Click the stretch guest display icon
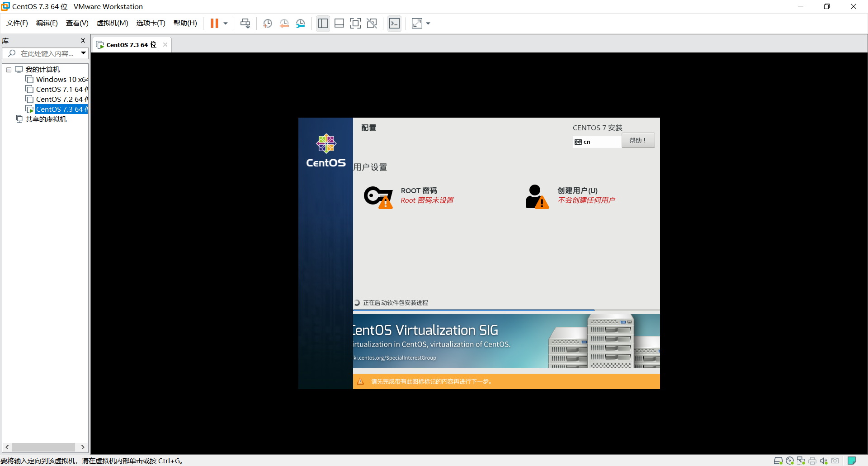 tap(417, 24)
